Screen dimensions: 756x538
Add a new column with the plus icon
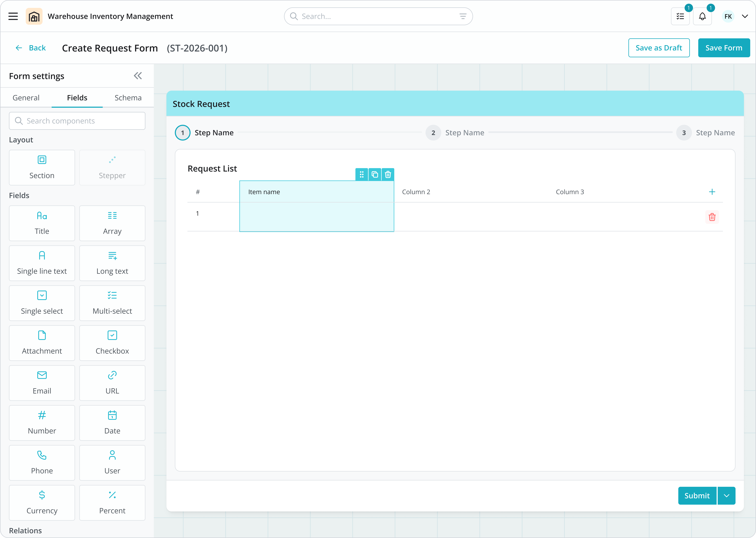pos(712,192)
